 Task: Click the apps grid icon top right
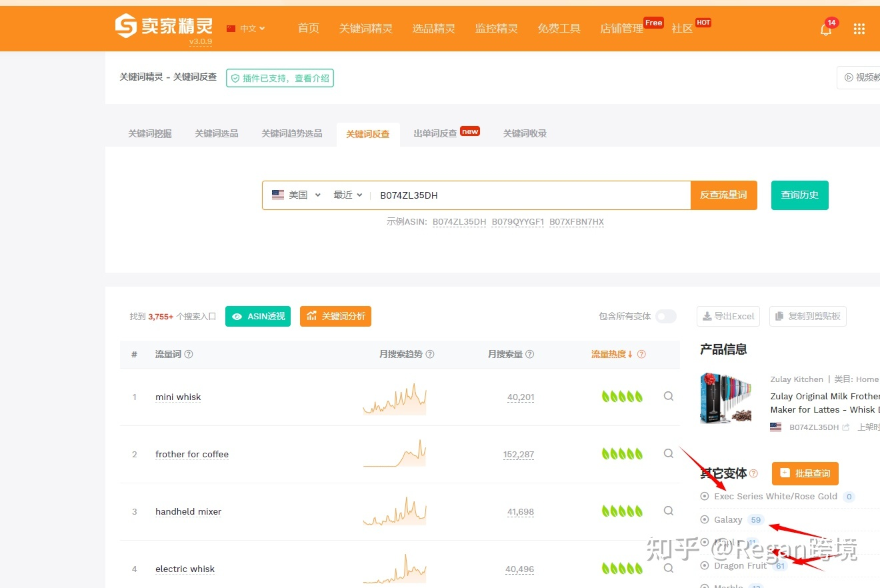(859, 29)
